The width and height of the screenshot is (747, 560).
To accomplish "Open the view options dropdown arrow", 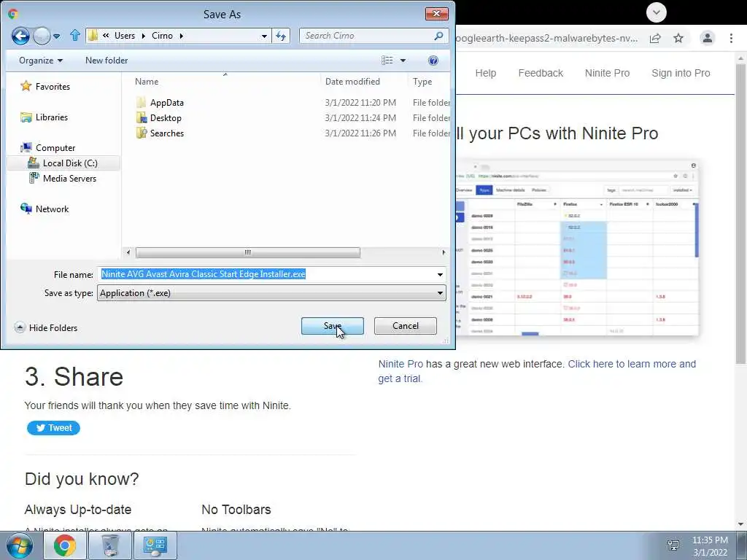I will coord(403,61).
